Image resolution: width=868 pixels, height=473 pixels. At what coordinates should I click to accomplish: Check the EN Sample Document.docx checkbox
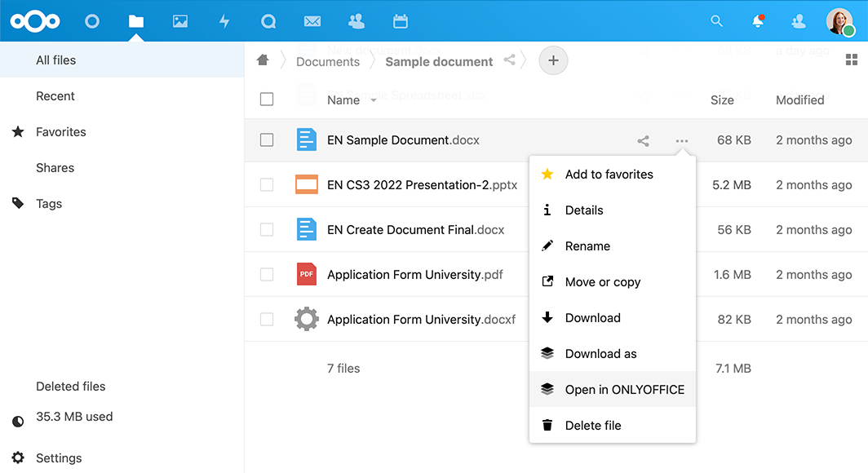click(267, 140)
